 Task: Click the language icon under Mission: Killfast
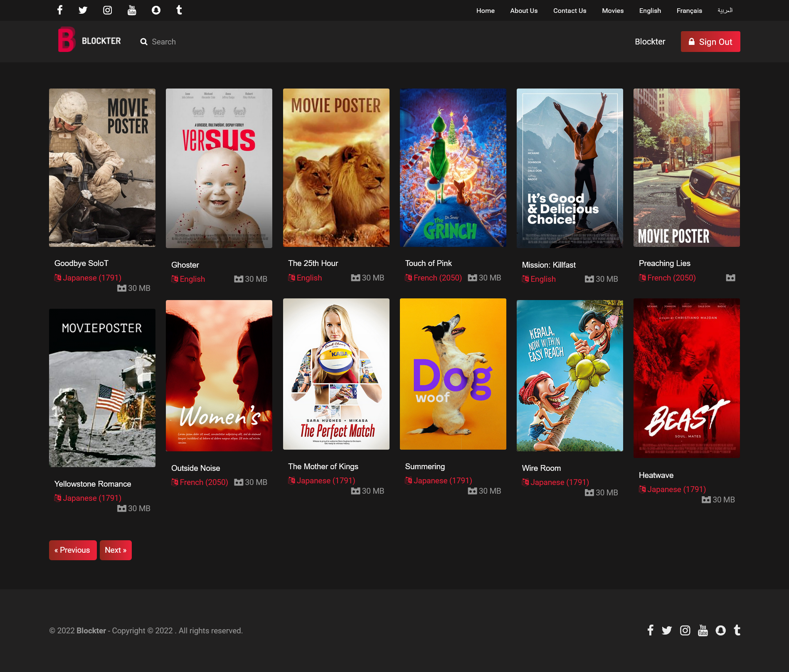(x=525, y=279)
